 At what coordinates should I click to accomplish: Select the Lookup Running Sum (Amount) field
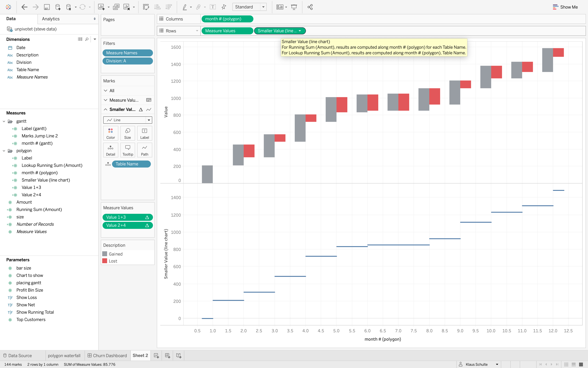point(52,165)
